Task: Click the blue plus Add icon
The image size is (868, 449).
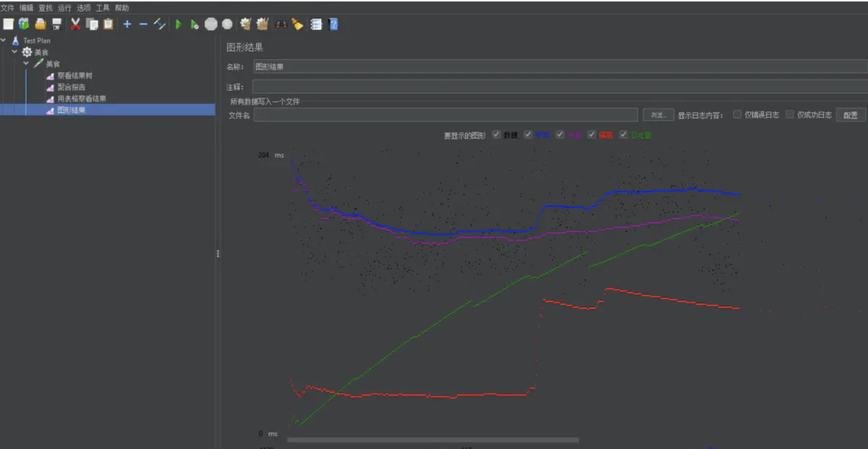Action: click(x=127, y=24)
